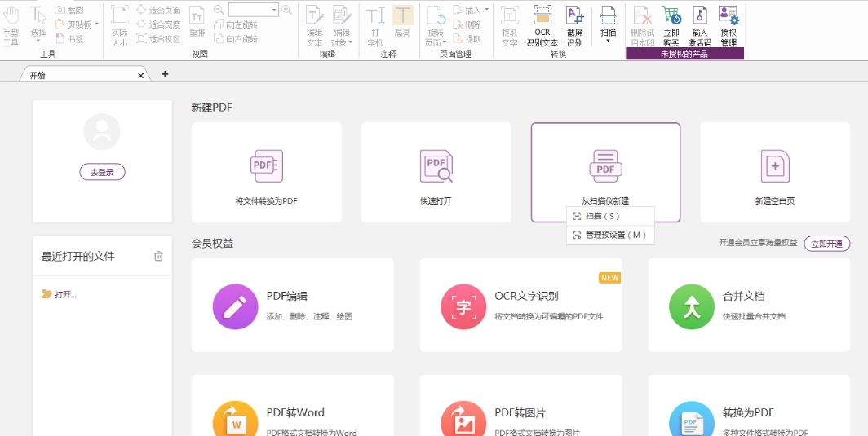Screen dimensions: 868x436
Task: Open the PDF转图片 feature card
Action: coord(521,406)
